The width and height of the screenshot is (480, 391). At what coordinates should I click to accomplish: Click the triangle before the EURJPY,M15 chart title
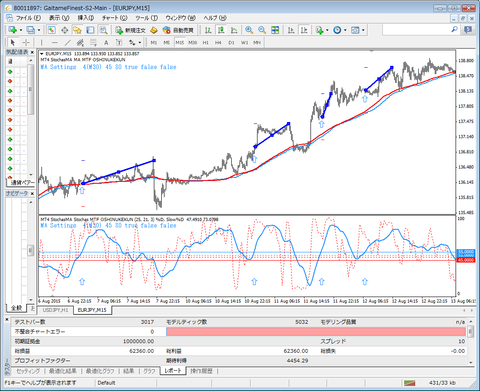click(42, 54)
